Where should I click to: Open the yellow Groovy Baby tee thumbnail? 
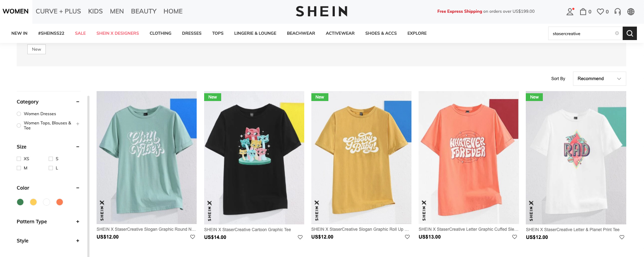361,158
